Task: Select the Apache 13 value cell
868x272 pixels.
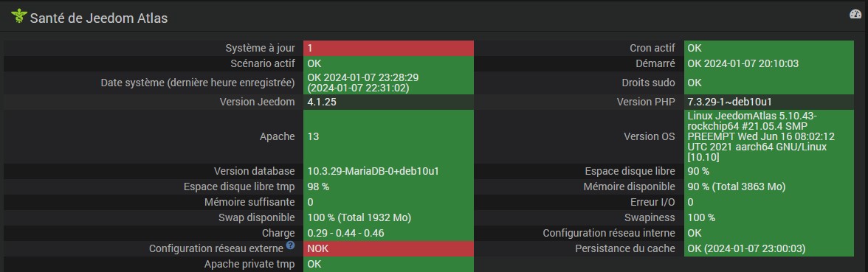Action: pos(388,136)
